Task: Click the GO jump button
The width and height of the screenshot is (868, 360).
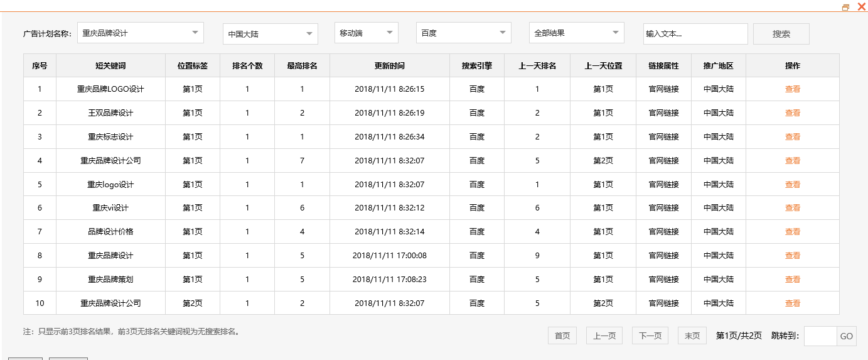Action: tap(847, 336)
